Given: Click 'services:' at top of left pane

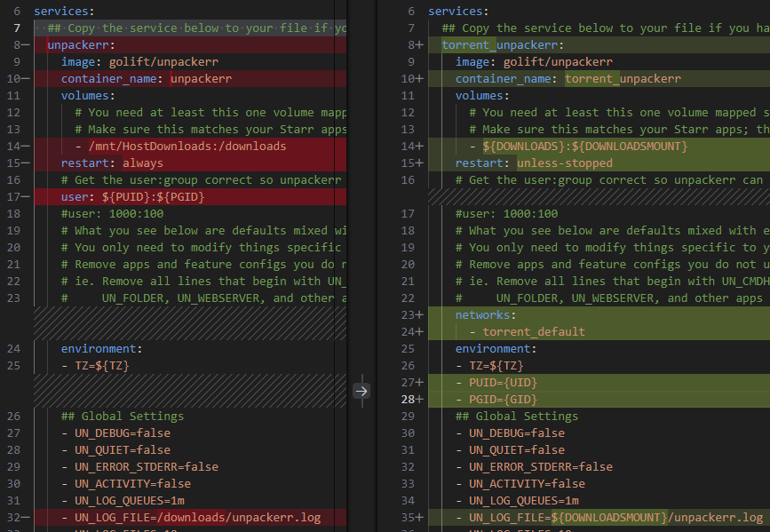Looking at the screenshot, I should coord(64,12).
